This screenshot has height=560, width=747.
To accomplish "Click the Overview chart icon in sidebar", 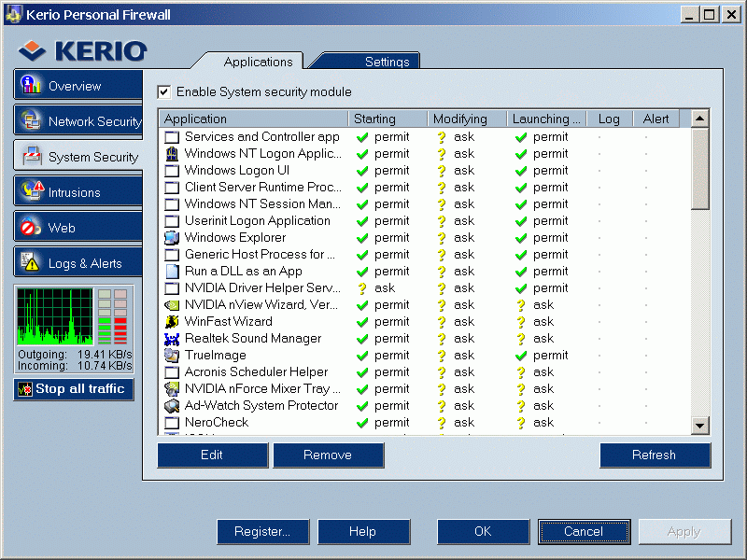I will 31,85.
